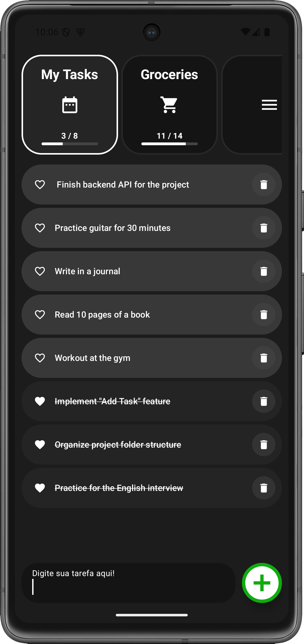Open the 'Write in a journal' task text

tap(87, 271)
